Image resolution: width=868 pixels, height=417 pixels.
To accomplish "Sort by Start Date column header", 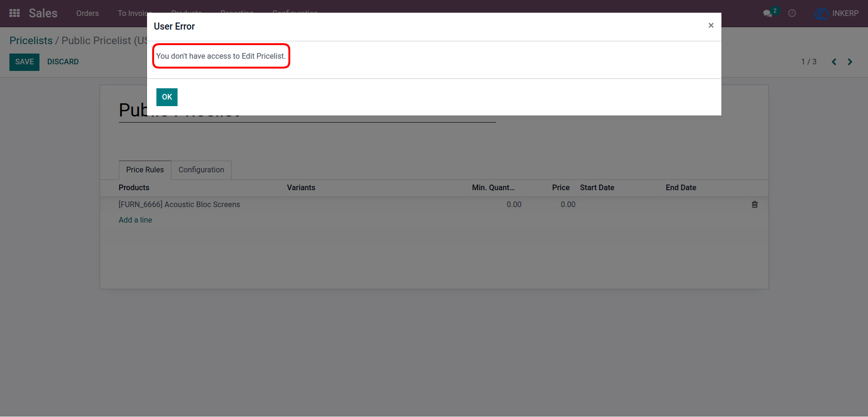I will tap(597, 187).
